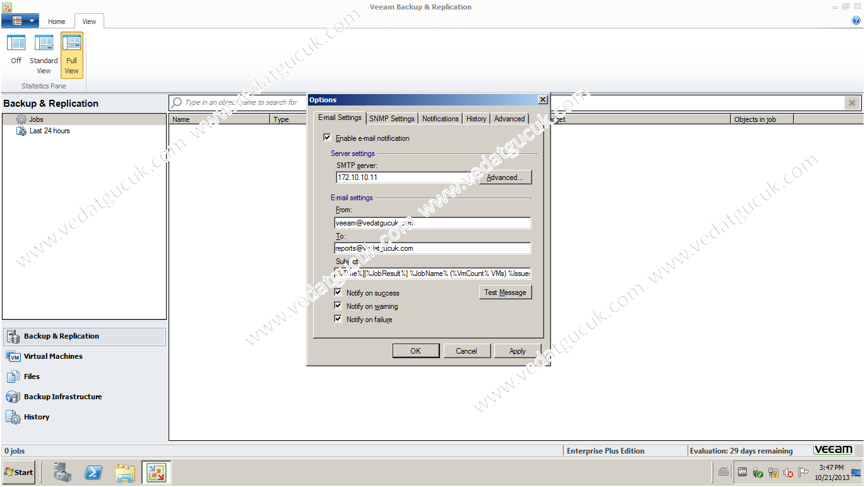The width and height of the screenshot is (868, 487).
Task: Confirm Options with OK
Action: [415, 351]
